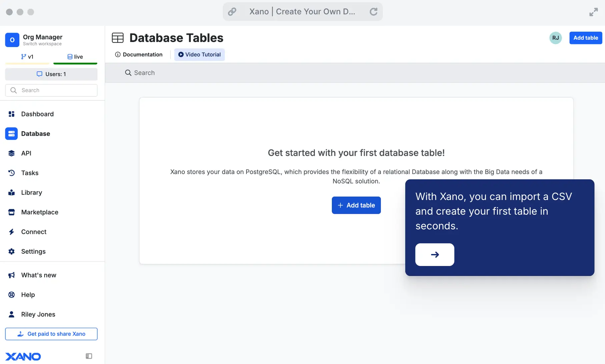Expand window with fullscreen arrows icon
This screenshot has width=605, height=364.
[594, 12]
